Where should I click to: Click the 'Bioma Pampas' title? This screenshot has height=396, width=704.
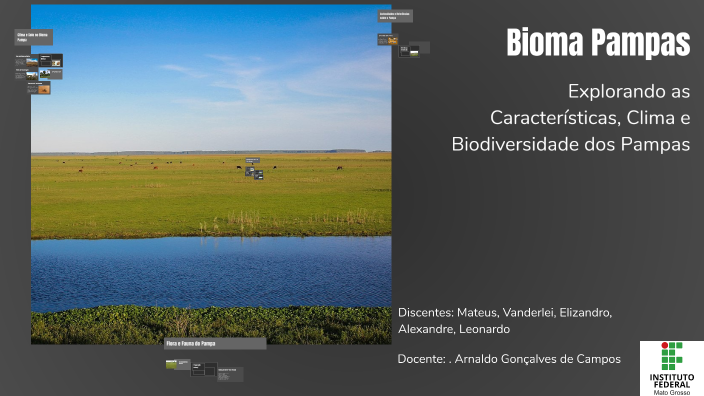click(x=598, y=43)
